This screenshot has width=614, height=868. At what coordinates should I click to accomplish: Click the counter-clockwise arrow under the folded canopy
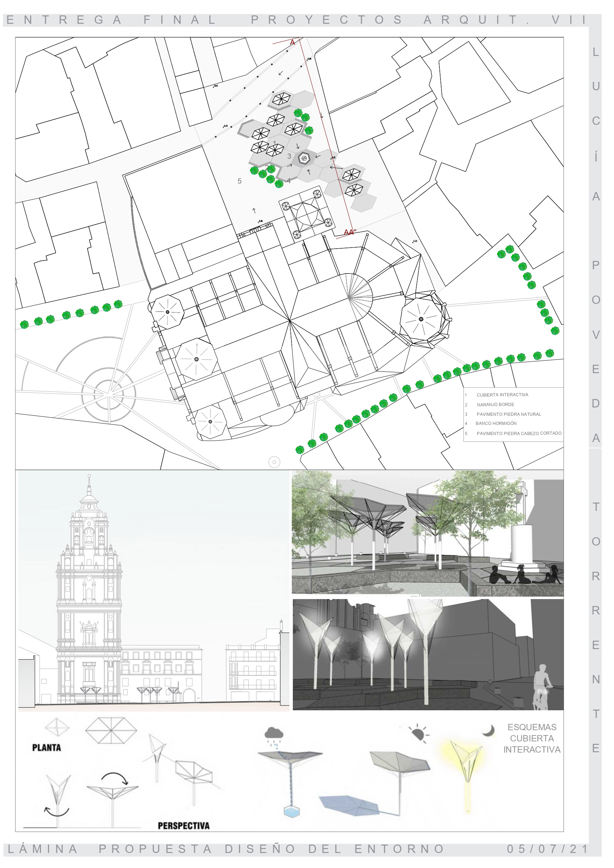pos(57,811)
